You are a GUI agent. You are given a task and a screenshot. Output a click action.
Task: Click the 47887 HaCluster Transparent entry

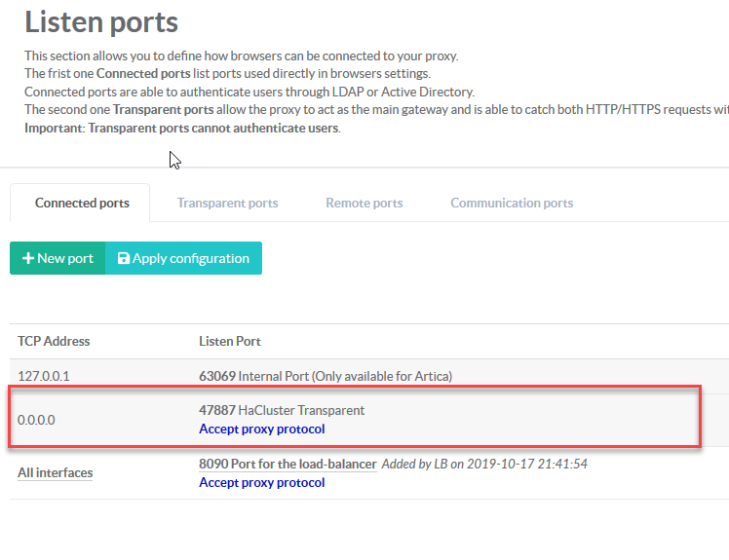point(282,411)
